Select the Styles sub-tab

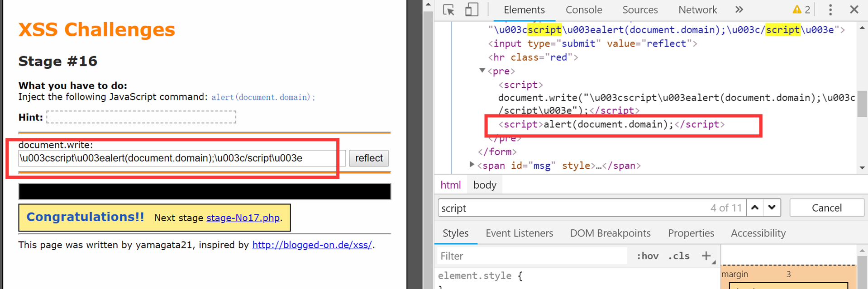click(x=455, y=233)
